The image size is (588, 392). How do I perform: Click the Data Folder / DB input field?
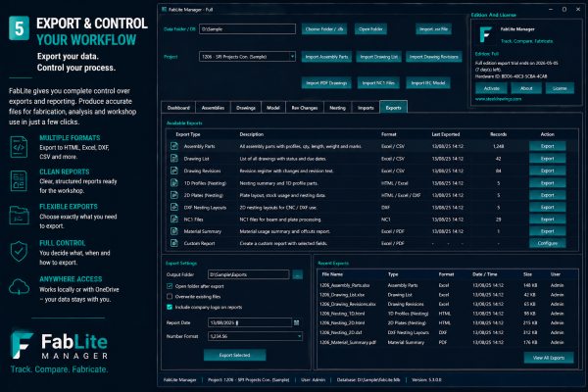coord(247,28)
